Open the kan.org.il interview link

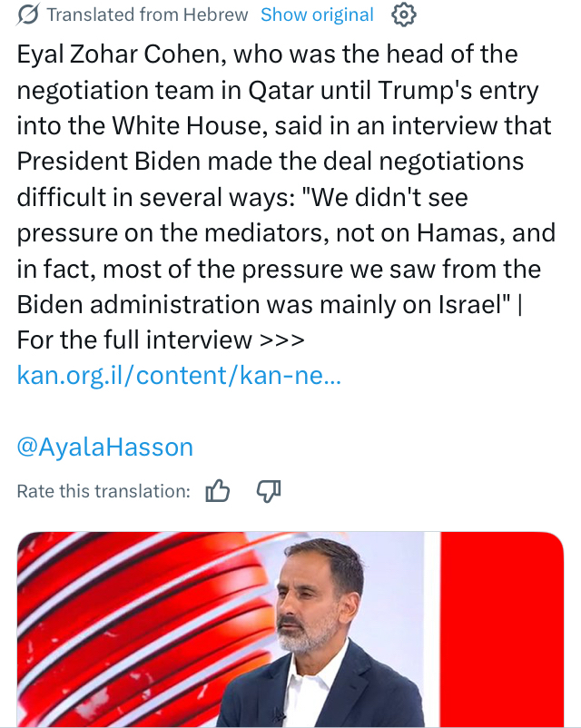[x=179, y=376]
